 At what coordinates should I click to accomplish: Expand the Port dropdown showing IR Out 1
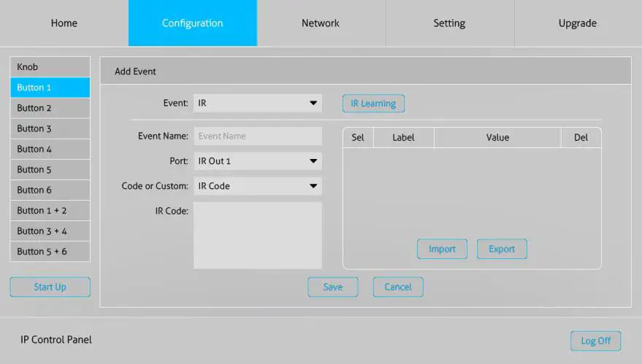[258, 161]
